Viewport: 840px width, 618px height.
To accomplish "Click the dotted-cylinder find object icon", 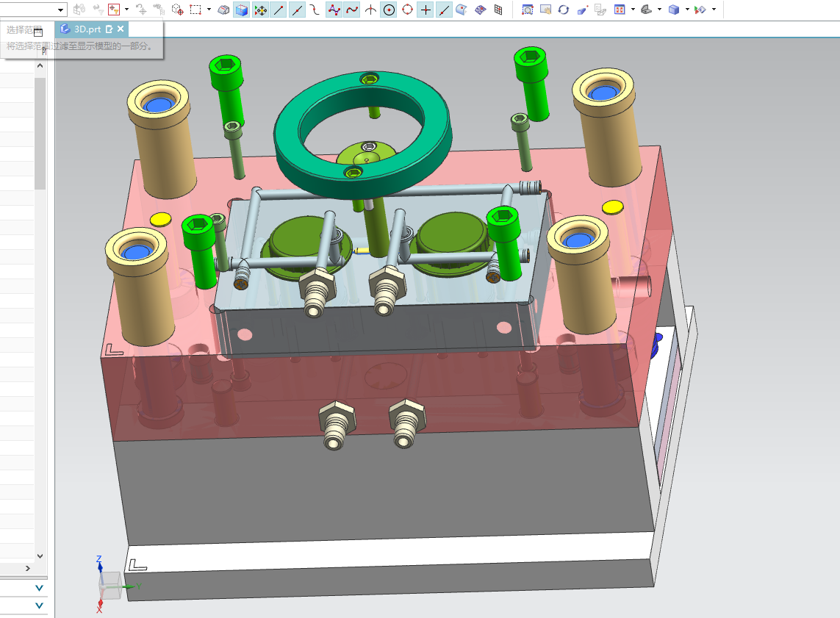I will pos(178,9).
